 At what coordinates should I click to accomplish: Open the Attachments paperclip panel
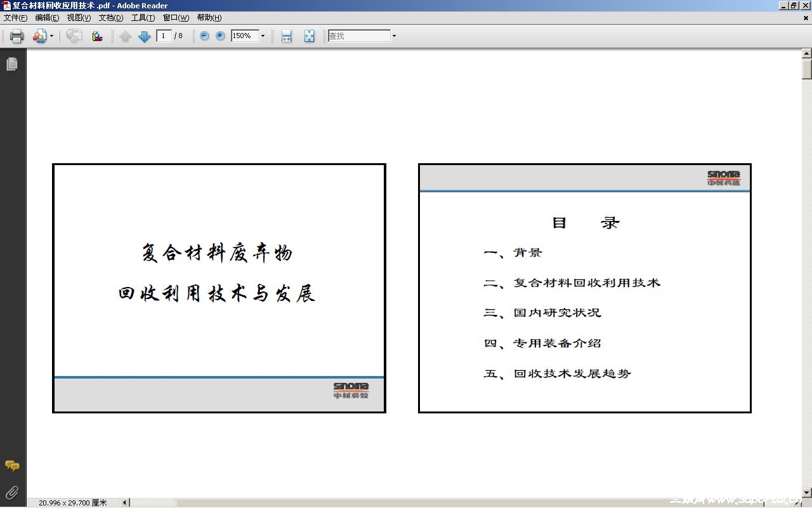pos(12,492)
